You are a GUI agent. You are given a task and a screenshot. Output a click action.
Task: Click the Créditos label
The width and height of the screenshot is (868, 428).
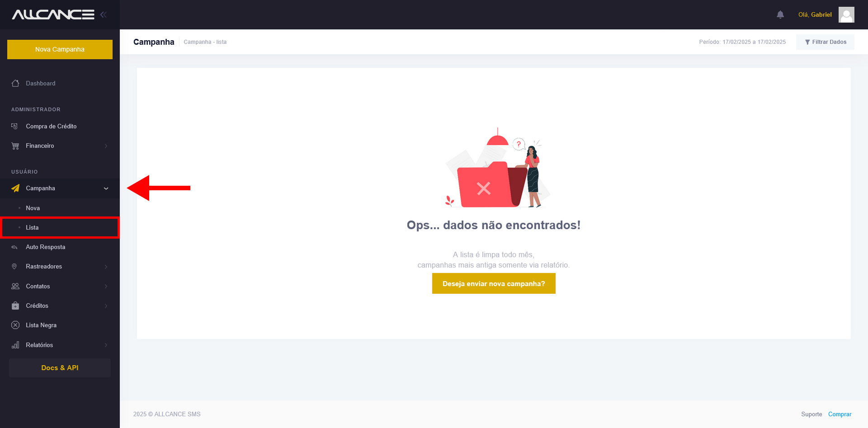(37, 306)
